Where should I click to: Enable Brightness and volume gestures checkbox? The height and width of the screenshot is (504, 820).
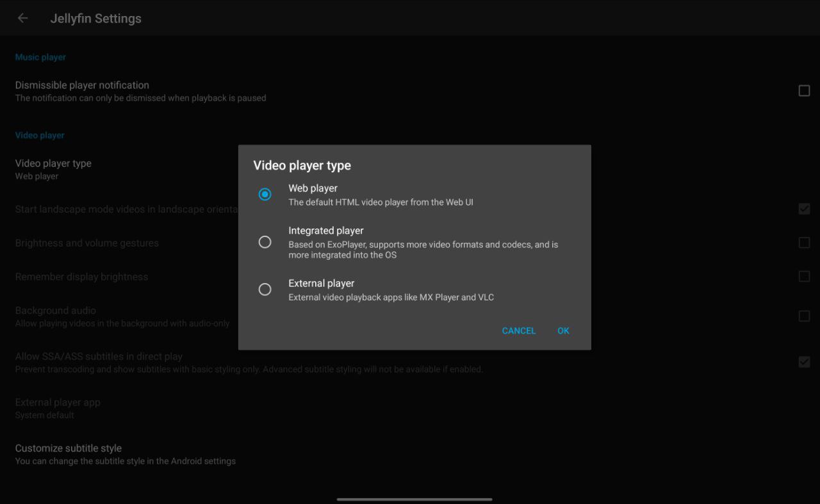pyautogui.click(x=804, y=243)
